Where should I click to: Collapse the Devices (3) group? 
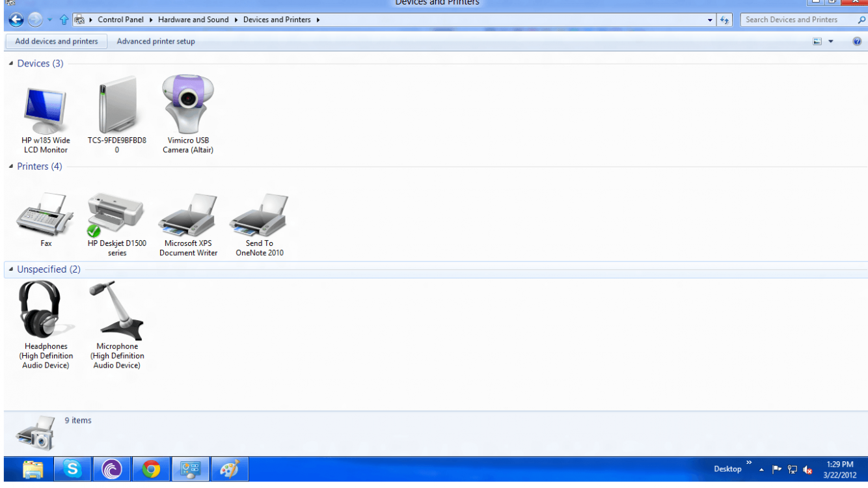coord(11,63)
